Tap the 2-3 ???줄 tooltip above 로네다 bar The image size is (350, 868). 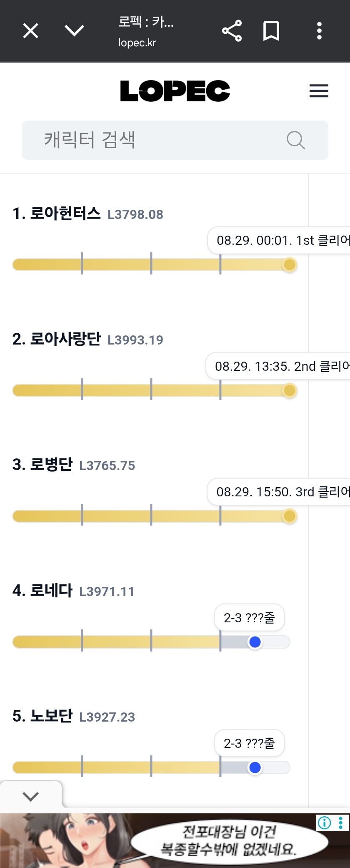tap(249, 618)
